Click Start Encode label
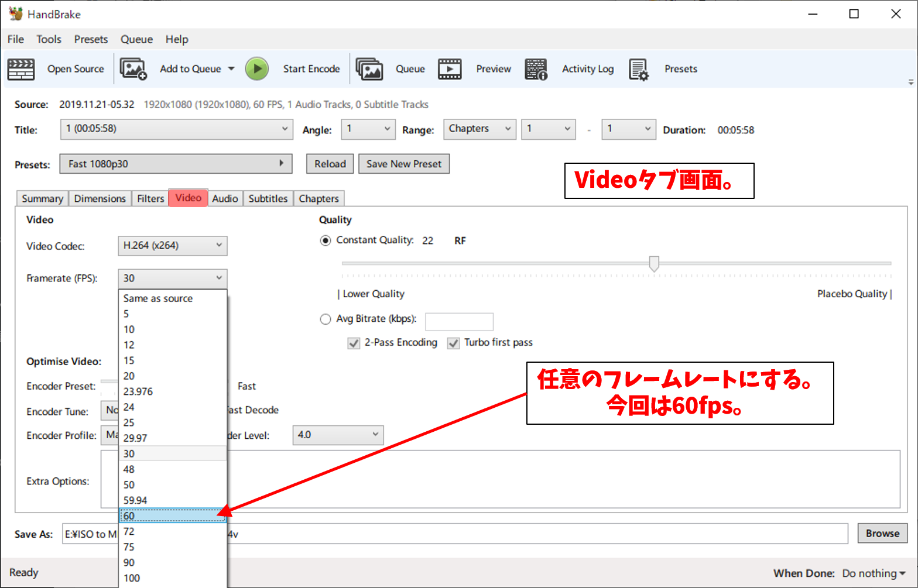 coord(311,69)
